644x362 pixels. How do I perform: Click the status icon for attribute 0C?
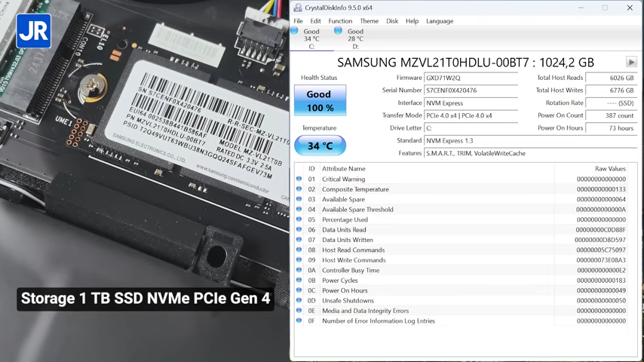[299, 290]
